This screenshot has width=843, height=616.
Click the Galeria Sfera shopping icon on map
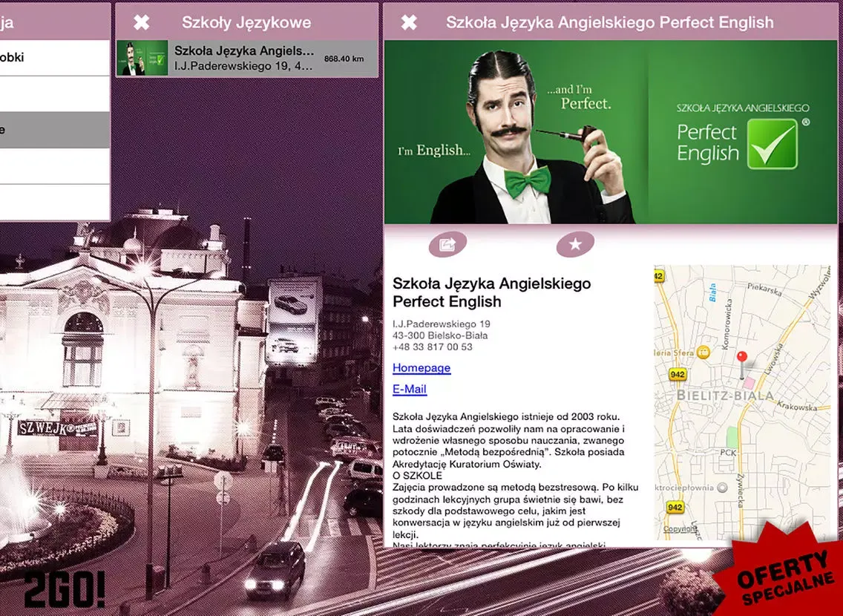click(x=703, y=353)
